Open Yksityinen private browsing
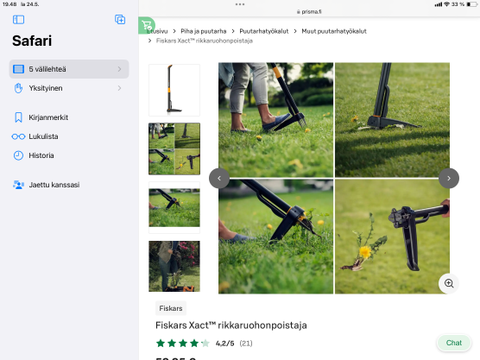The image size is (480, 360). point(69,88)
